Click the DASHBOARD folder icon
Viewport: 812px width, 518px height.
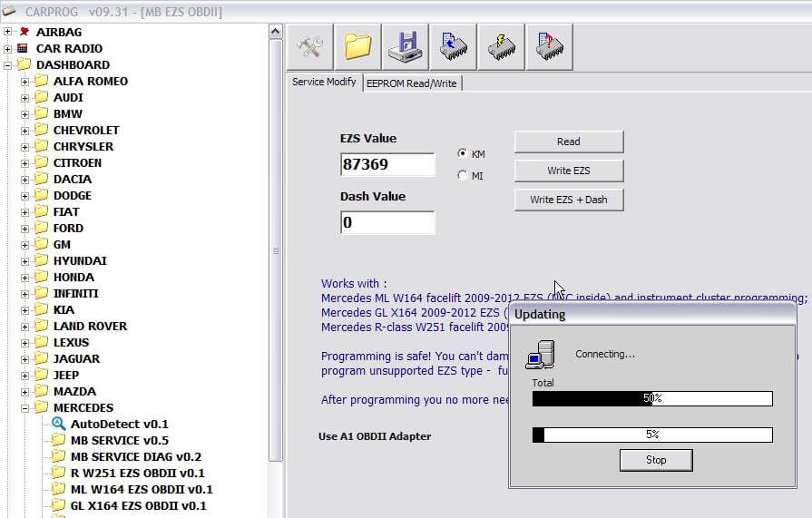point(24,64)
